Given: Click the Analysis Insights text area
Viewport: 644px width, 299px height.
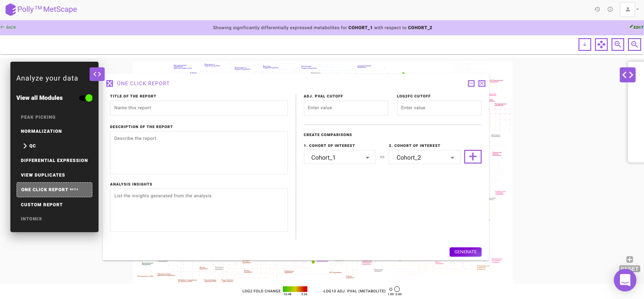Looking at the screenshot, I should click(199, 210).
